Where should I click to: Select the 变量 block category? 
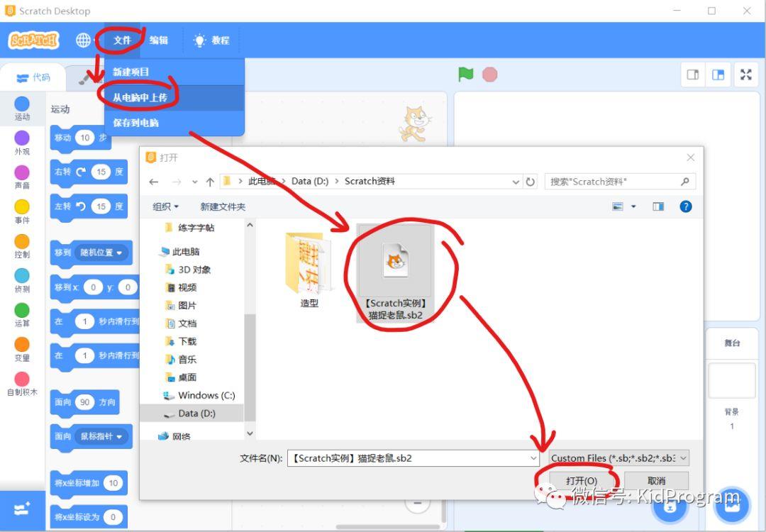pyautogui.click(x=22, y=349)
